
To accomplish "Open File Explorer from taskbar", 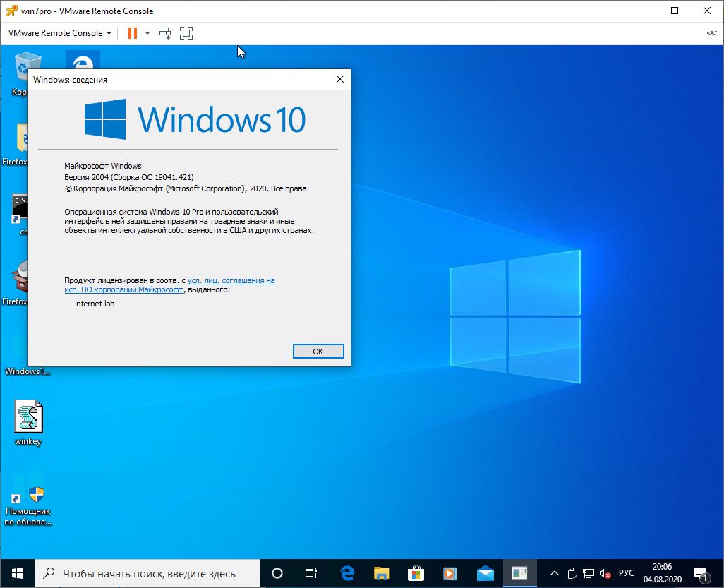I will [x=381, y=573].
